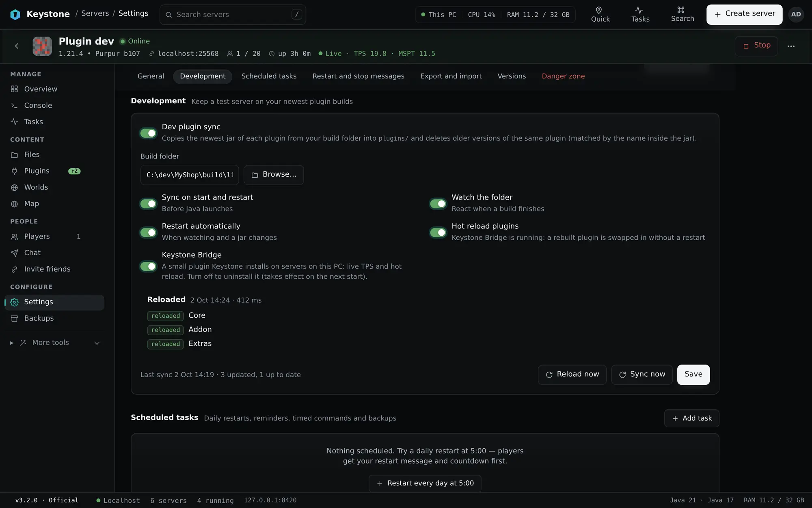Click reloaded Extras plugin row
Image resolution: width=812 pixels, height=508 pixels.
[x=179, y=344]
